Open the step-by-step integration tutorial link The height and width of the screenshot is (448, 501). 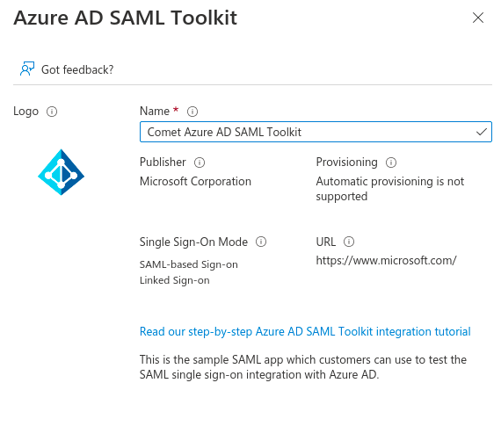305,331
